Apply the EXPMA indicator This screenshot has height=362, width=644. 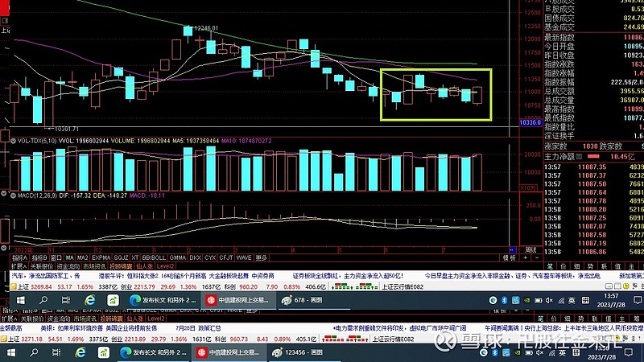tap(101, 257)
